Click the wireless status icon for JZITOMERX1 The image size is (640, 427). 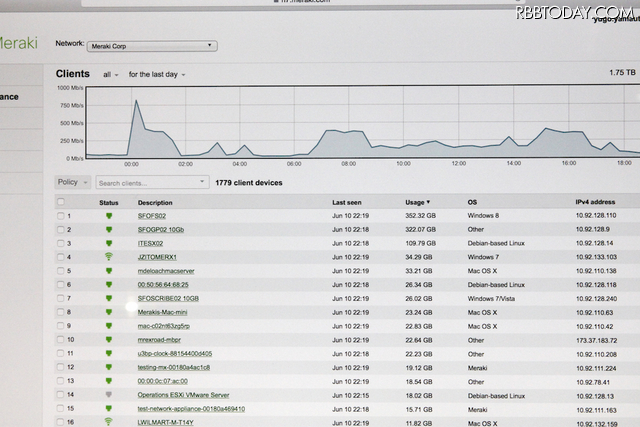(109, 257)
